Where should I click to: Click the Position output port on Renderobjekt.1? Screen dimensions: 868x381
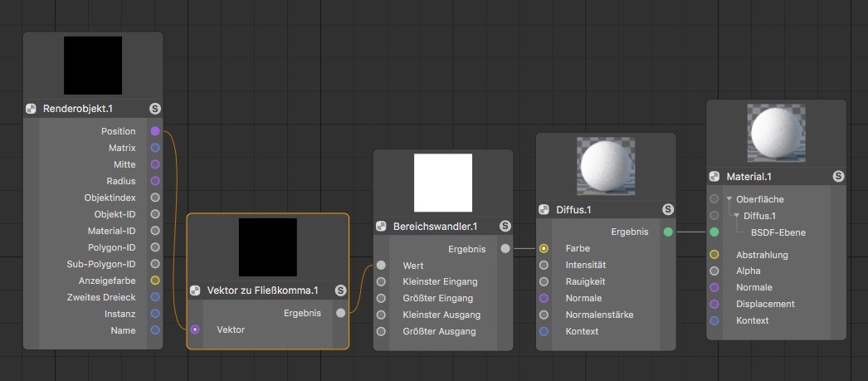[155, 131]
